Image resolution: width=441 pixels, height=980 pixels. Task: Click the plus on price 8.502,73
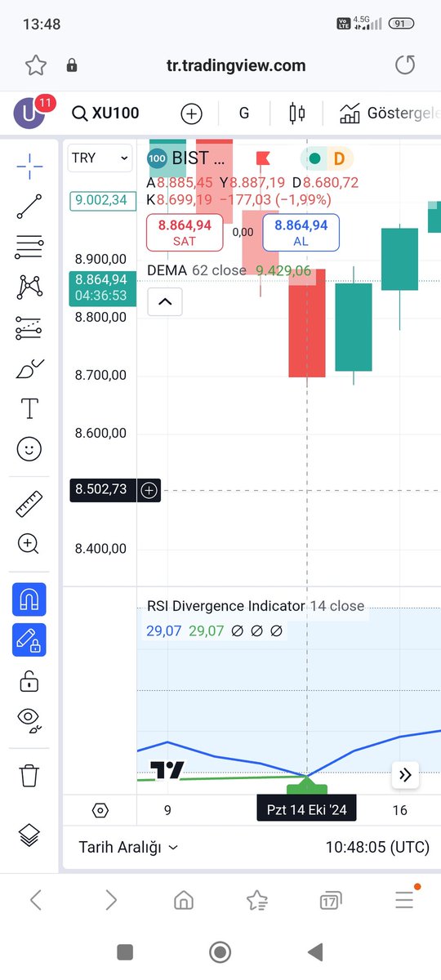149,490
